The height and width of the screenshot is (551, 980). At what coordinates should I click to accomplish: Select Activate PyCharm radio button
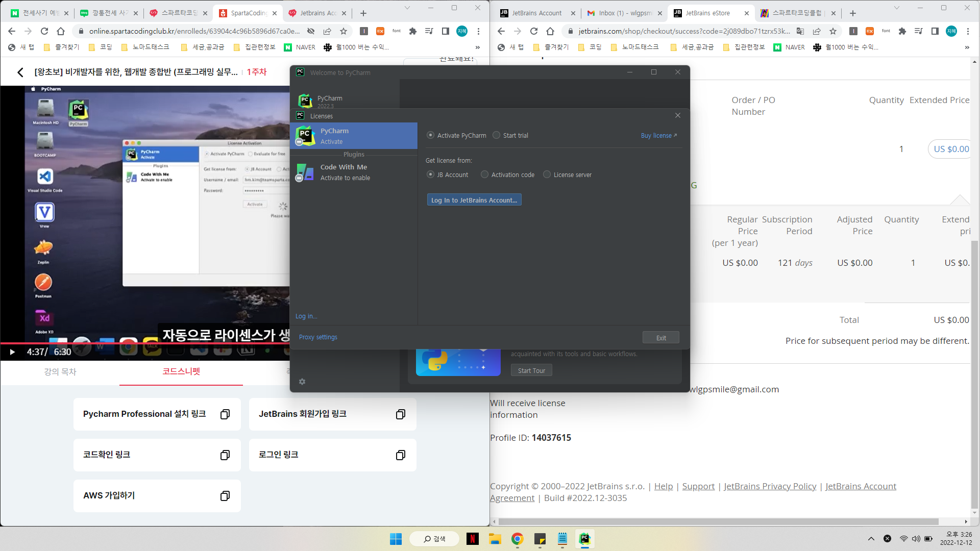click(430, 135)
